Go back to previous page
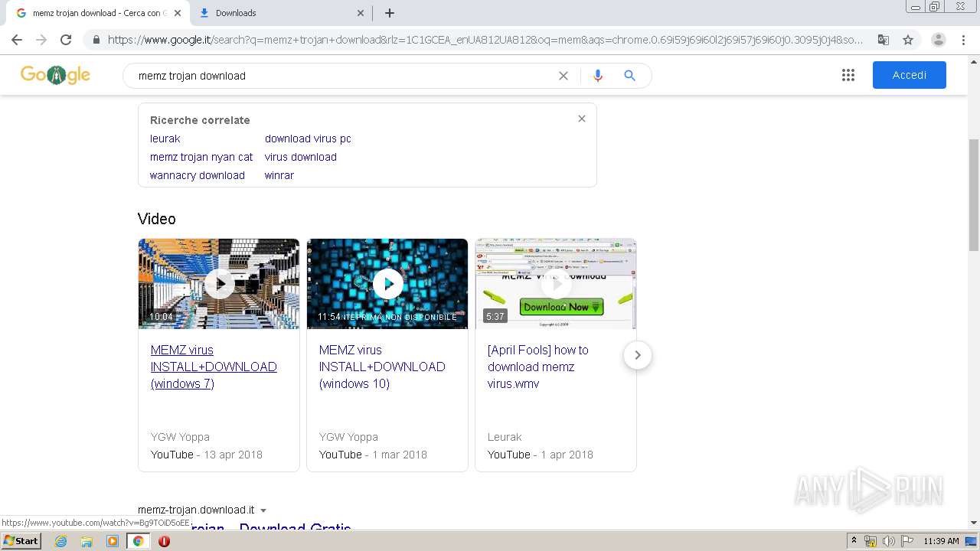980x551 pixels. coord(17,40)
